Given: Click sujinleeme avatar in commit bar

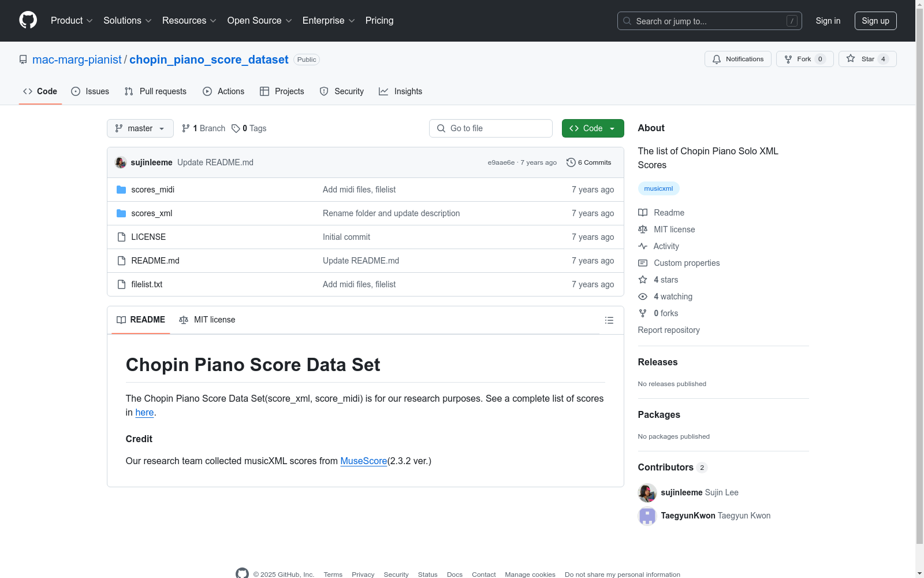Looking at the screenshot, I should (x=121, y=162).
